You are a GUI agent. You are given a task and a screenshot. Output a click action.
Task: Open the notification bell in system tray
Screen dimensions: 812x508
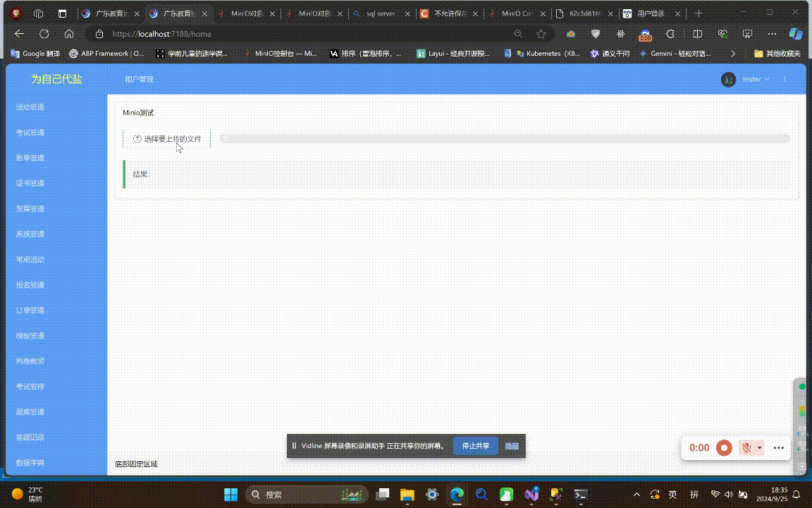click(x=796, y=495)
